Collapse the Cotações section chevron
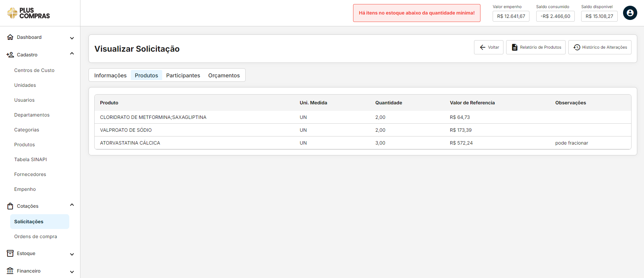 coord(72,205)
